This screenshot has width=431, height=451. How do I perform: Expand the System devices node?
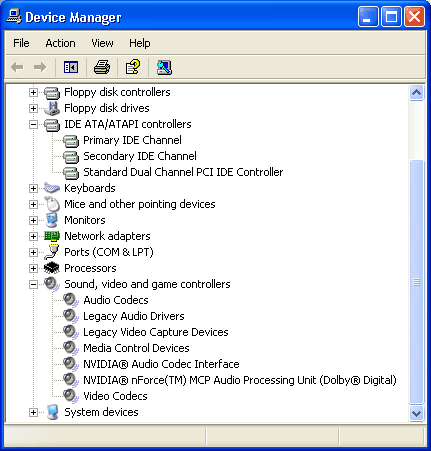point(33,412)
